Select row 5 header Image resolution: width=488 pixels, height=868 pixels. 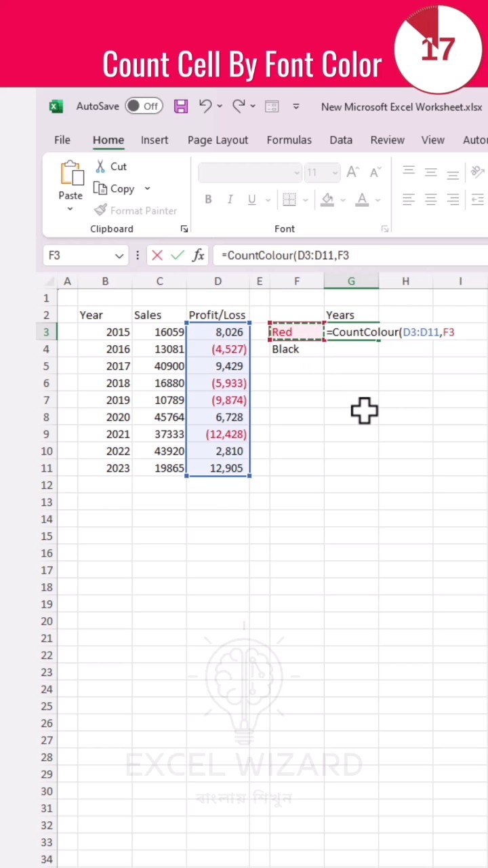(46, 366)
